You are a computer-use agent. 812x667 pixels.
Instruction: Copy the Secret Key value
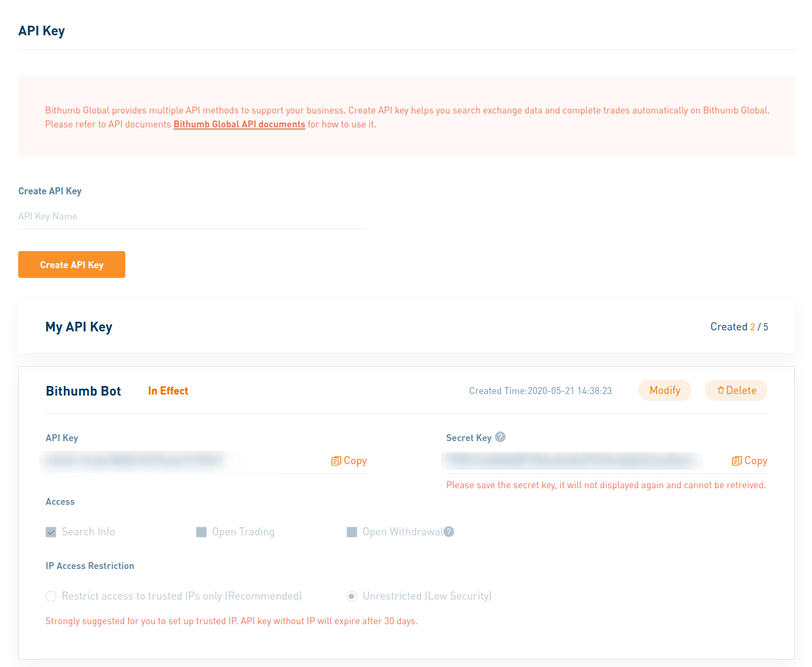750,461
